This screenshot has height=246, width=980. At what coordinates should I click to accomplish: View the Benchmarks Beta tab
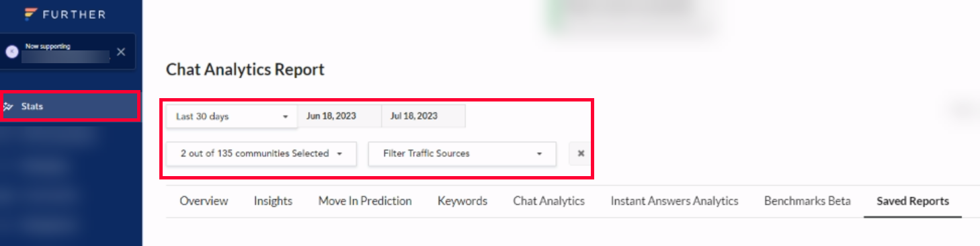click(x=807, y=201)
